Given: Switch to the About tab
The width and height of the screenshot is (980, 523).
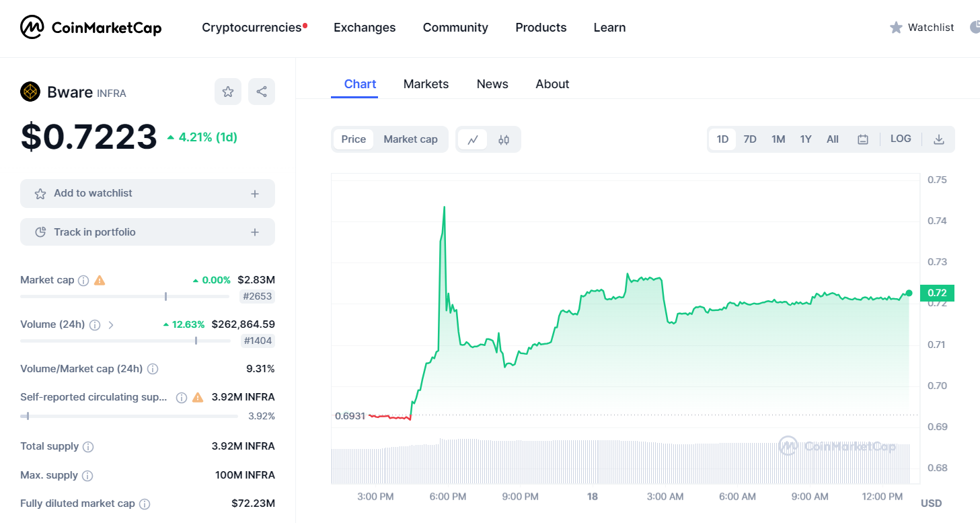Looking at the screenshot, I should click(552, 84).
